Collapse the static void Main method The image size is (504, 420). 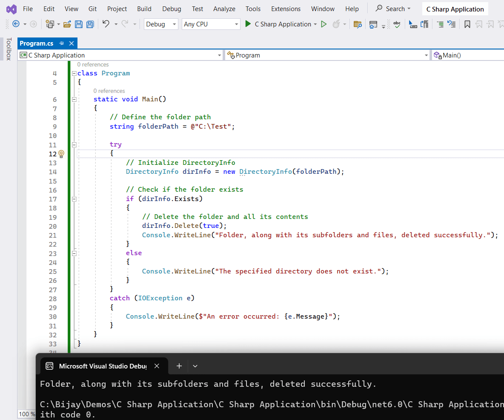pyautogui.click(x=74, y=99)
